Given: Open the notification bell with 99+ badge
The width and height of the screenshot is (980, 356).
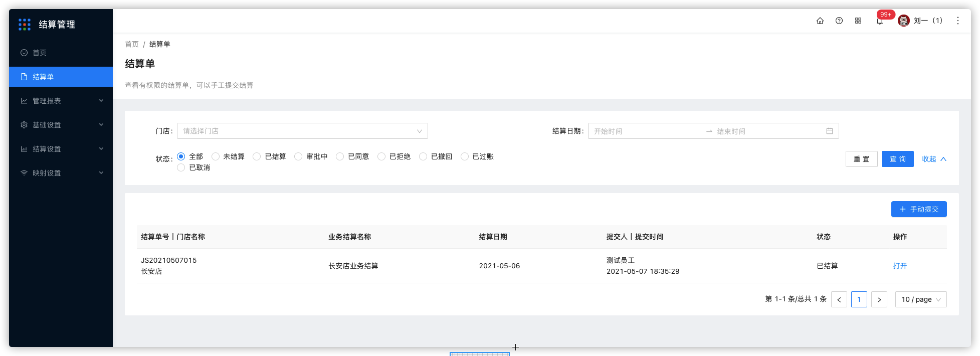Looking at the screenshot, I should [x=880, y=21].
